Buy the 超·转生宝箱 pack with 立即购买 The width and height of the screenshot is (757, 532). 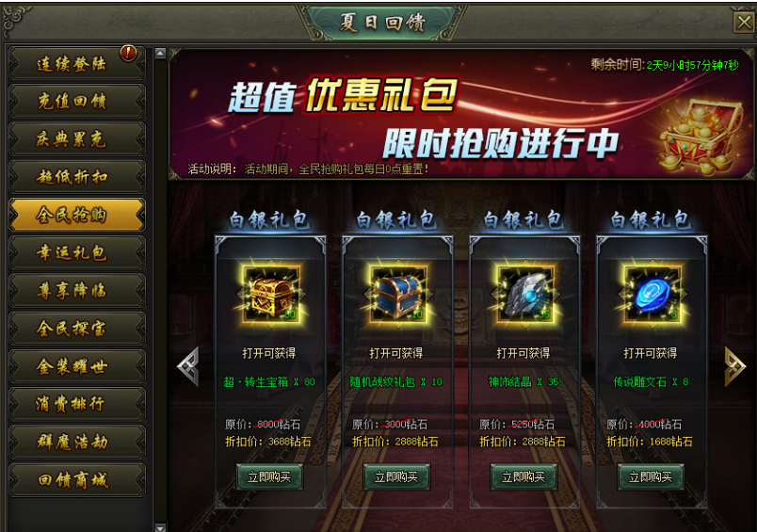point(269,477)
